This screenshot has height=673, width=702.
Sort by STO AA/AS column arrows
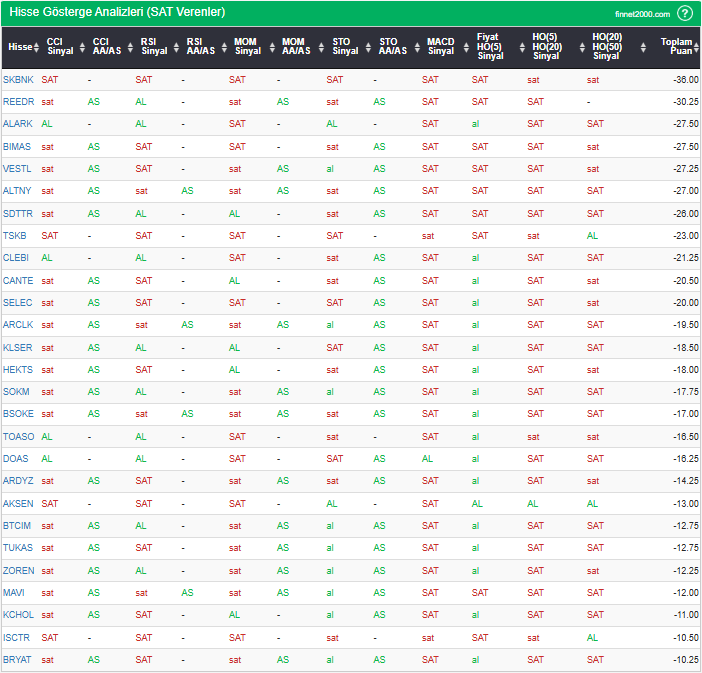point(417,47)
